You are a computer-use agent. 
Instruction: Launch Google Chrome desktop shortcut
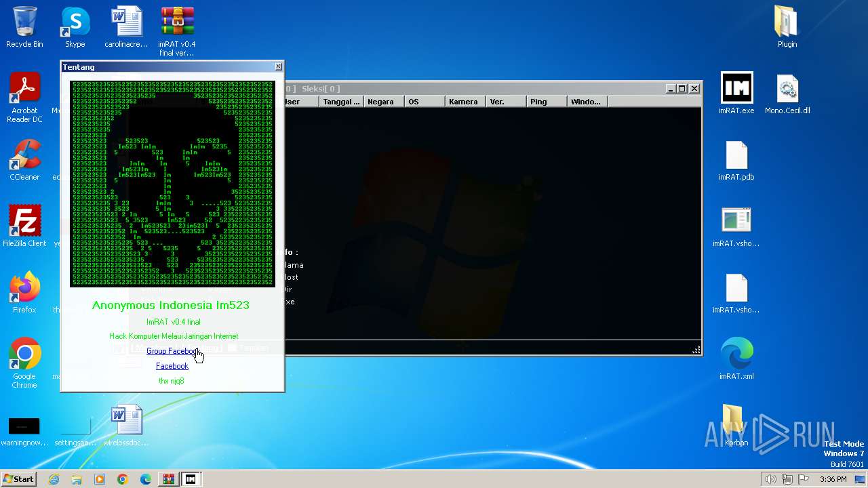(24, 363)
